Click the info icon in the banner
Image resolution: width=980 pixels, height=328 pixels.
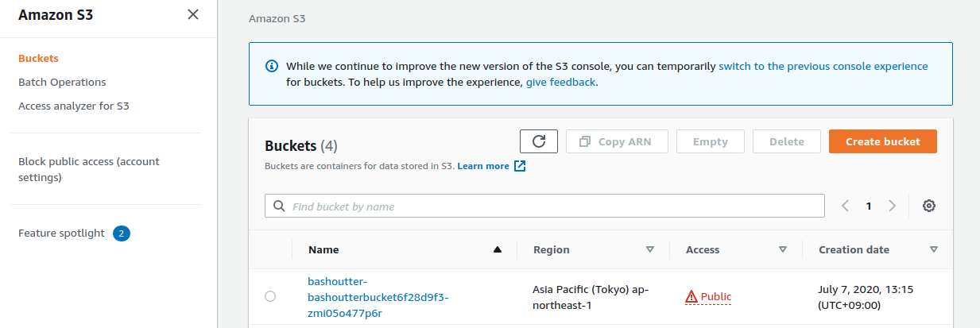272,66
